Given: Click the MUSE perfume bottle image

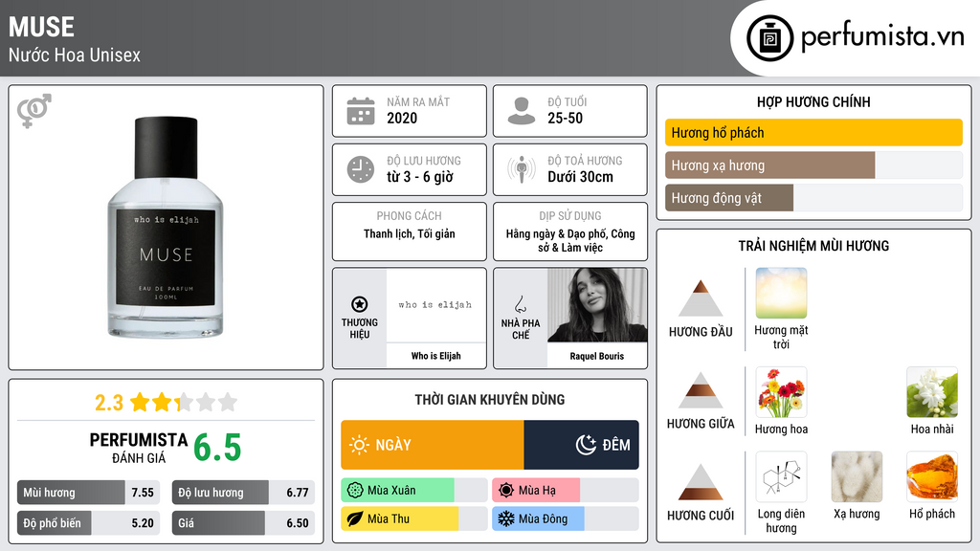Looking at the screenshot, I should pos(166,228).
